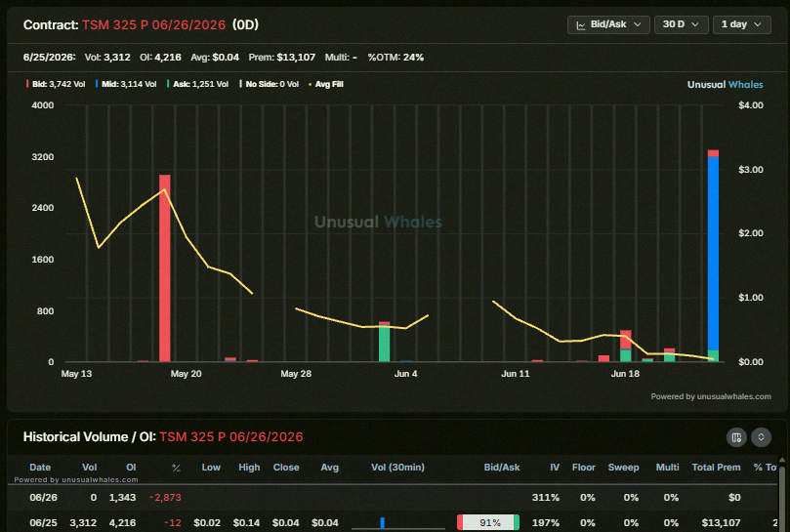790x532 pixels.
Task: Click the 197% IV value
Action: pyautogui.click(x=546, y=523)
